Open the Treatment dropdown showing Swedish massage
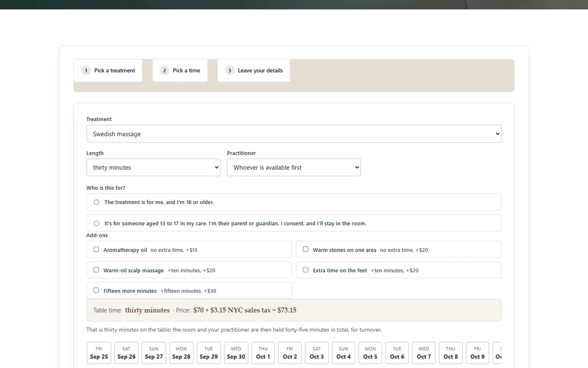The width and height of the screenshot is (588, 368). (294, 134)
